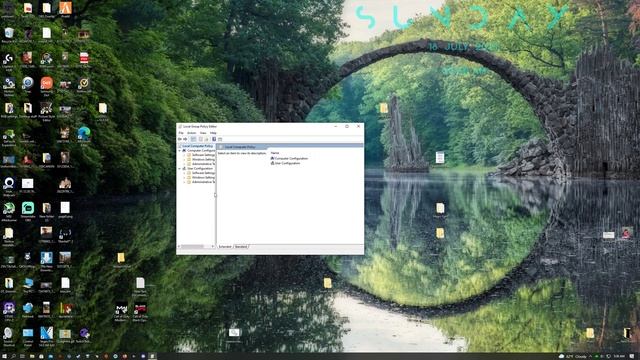This screenshot has width=640, height=360.
Task: Open the Windows Start menu
Action: [x=4, y=356]
